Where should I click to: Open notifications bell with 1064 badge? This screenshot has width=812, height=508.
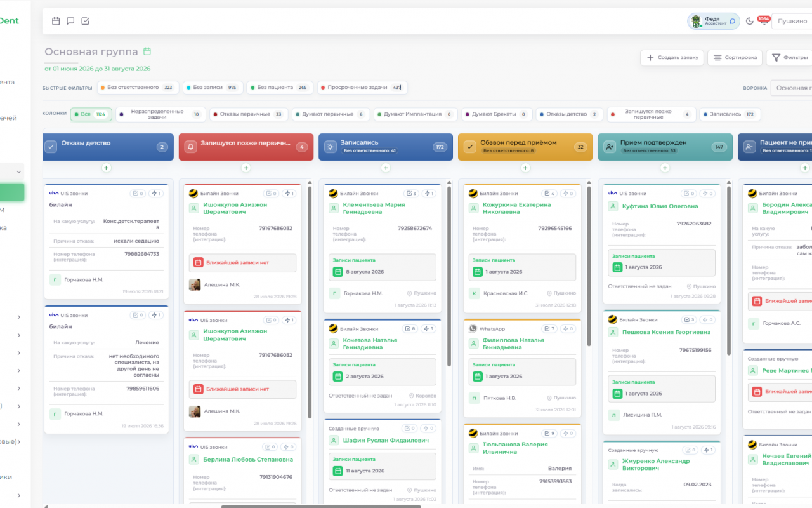[x=764, y=21]
